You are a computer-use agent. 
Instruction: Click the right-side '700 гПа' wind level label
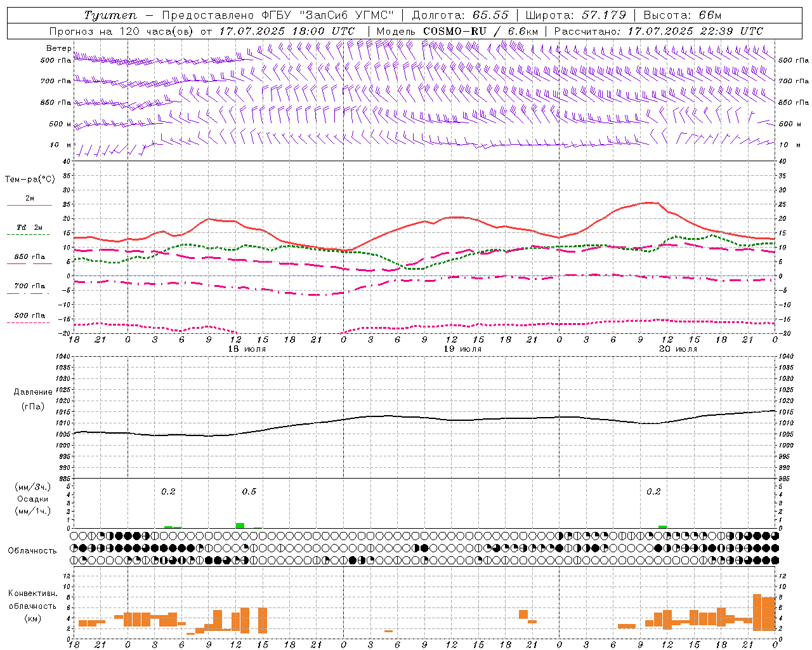(x=794, y=81)
